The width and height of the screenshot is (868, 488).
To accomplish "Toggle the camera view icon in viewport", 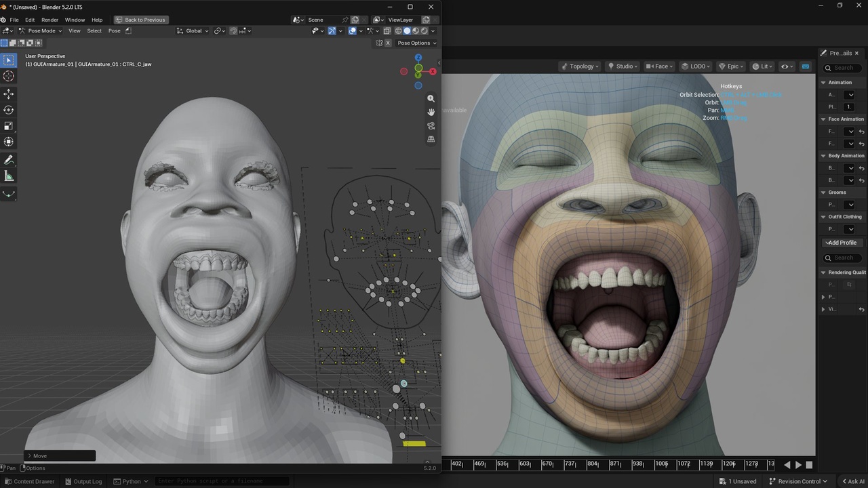I will [x=431, y=125].
